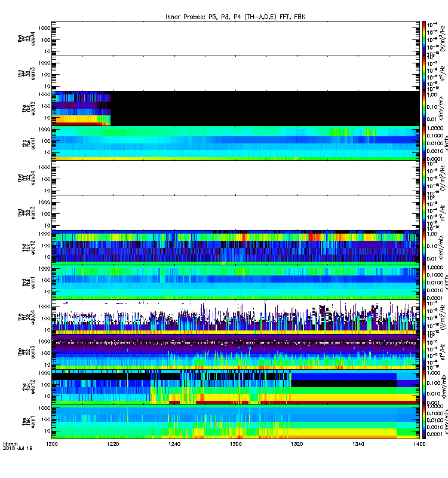Click the color bar of tha fbk scm1 panel
The width and height of the screenshot is (448, 478).
pos(424,143)
